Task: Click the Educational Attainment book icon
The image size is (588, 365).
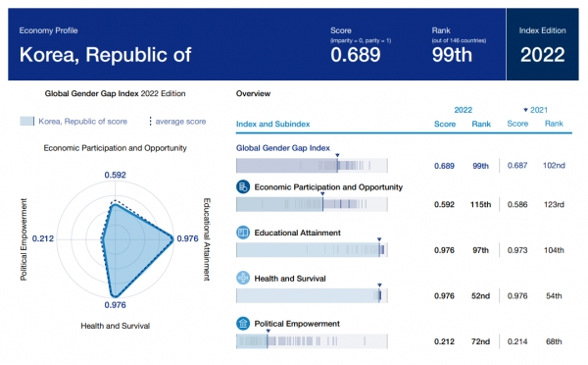Action: point(243,233)
